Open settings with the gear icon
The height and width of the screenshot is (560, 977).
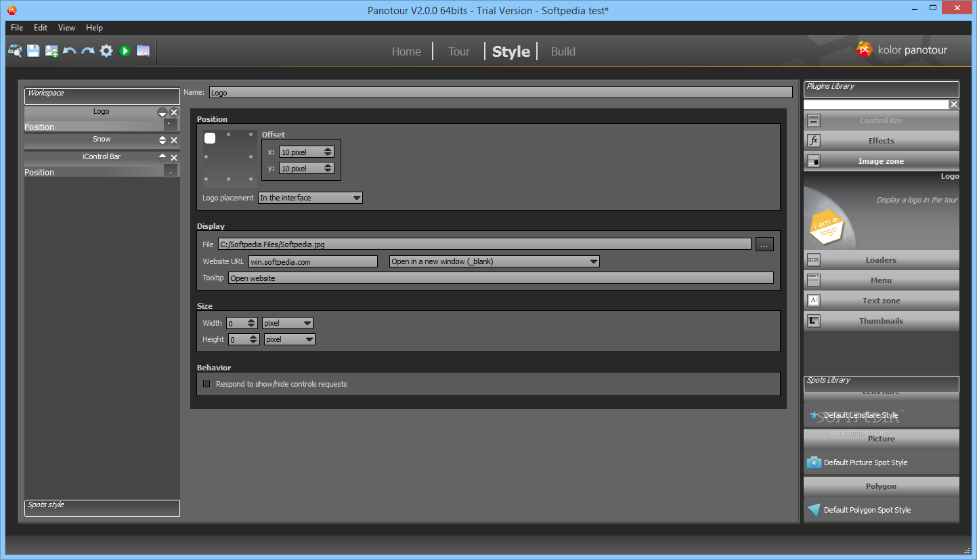tap(106, 51)
